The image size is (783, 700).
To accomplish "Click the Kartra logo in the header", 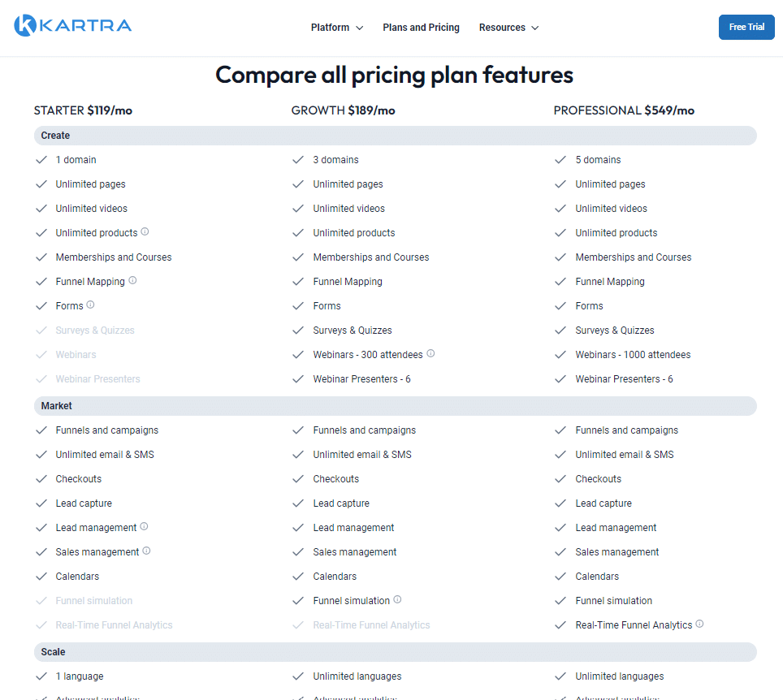I will (73, 25).
